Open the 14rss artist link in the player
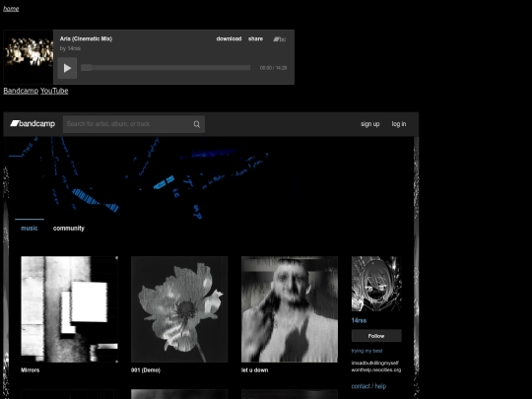532x399 pixels. point(74,48)
